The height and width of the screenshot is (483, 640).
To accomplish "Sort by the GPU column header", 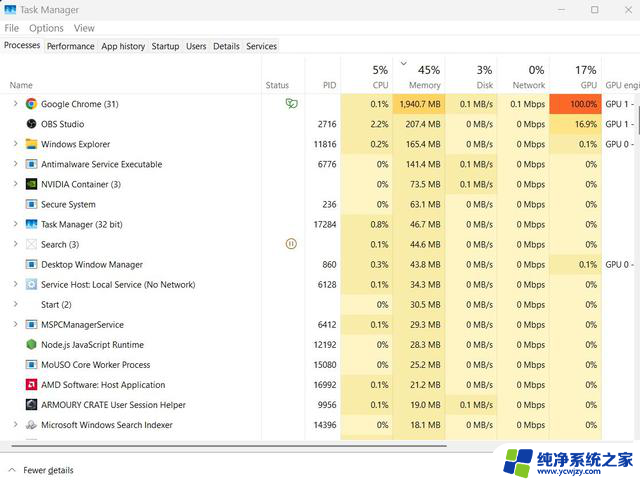I will pyautogui.click(x=576, y=75).
